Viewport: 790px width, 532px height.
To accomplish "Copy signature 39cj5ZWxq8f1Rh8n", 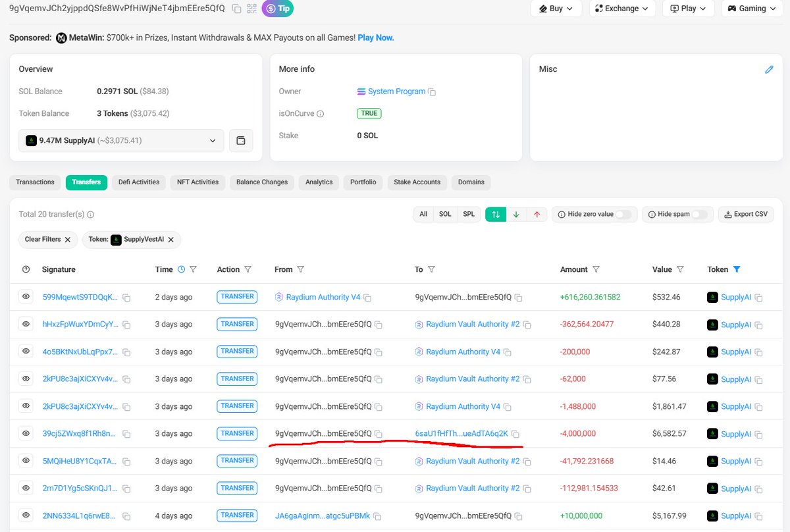I will click(x=126, y=434).
